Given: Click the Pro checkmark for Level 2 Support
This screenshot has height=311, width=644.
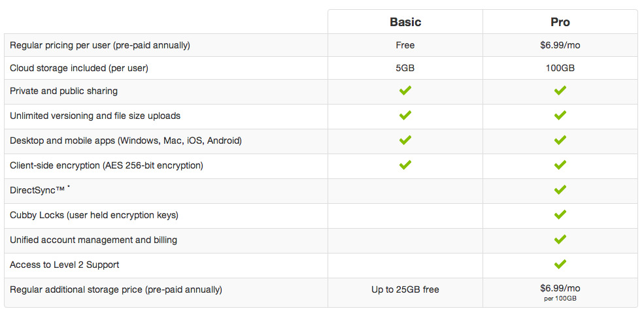Looking at the screenshot, I should click(x=560, y=265).
